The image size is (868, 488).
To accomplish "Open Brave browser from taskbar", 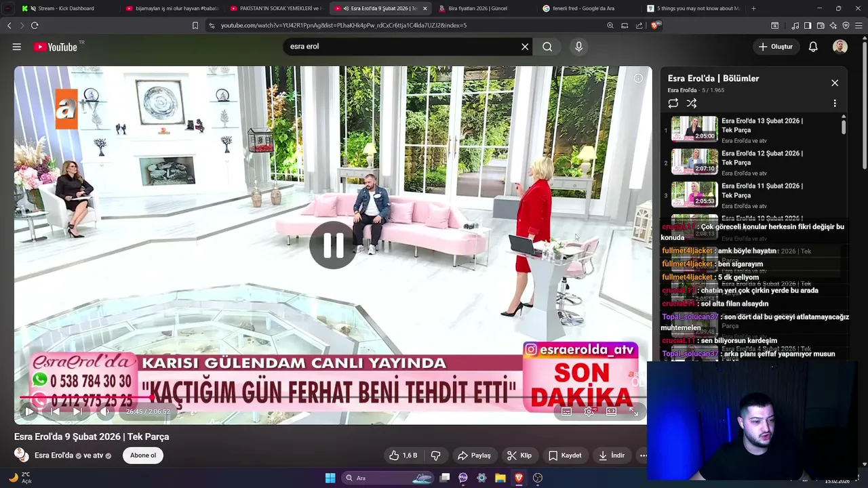I will click(519, 478).
